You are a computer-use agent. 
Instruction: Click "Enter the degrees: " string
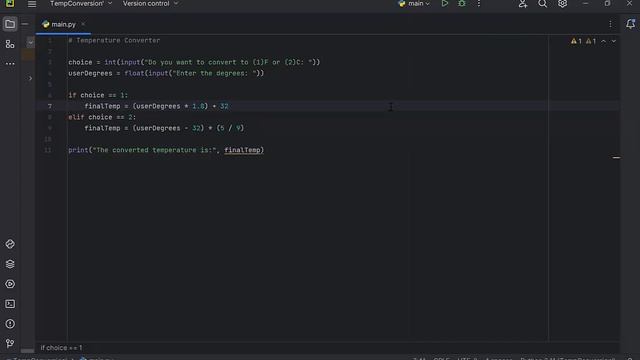tap(214, 73)
